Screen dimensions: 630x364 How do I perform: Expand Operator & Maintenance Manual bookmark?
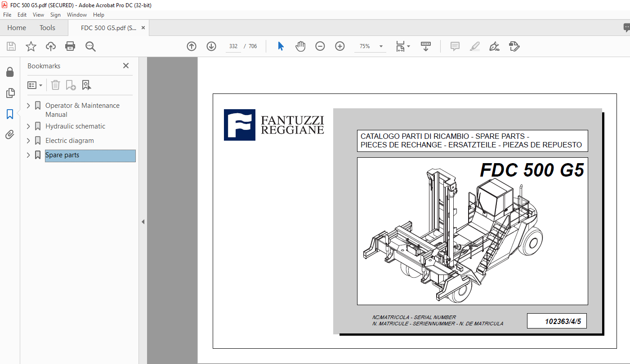click(29, 106)
